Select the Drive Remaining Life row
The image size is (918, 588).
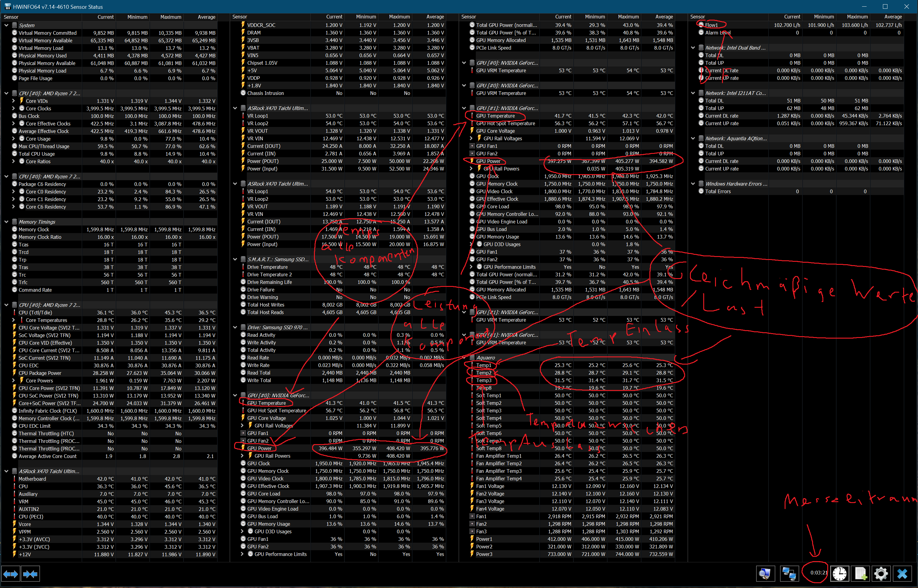click(269, 282)
